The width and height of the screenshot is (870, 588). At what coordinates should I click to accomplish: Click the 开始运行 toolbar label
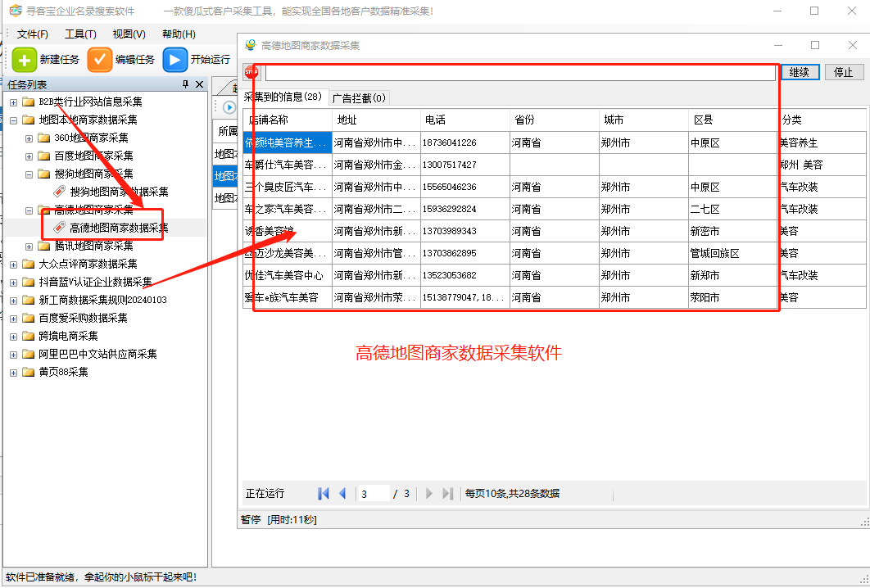[211, 59]
